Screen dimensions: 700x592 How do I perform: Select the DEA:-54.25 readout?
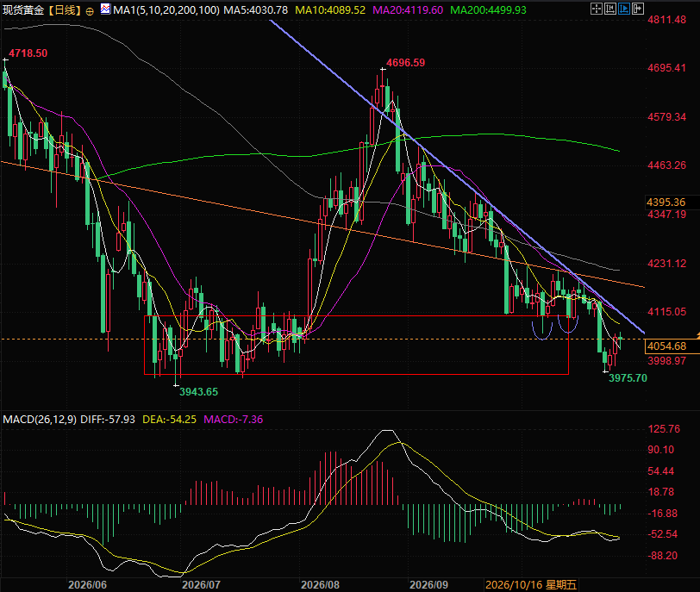click(170, 420)
